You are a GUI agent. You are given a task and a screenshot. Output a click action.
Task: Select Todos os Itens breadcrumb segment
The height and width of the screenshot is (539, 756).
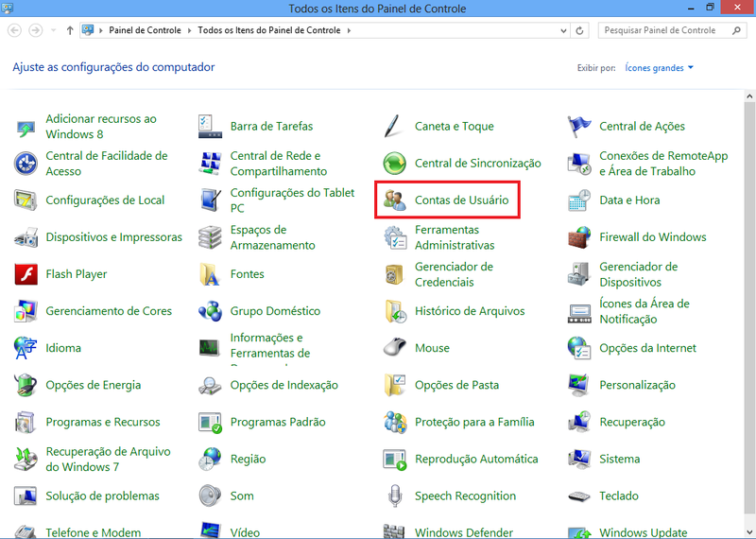[x=270, y=30]
